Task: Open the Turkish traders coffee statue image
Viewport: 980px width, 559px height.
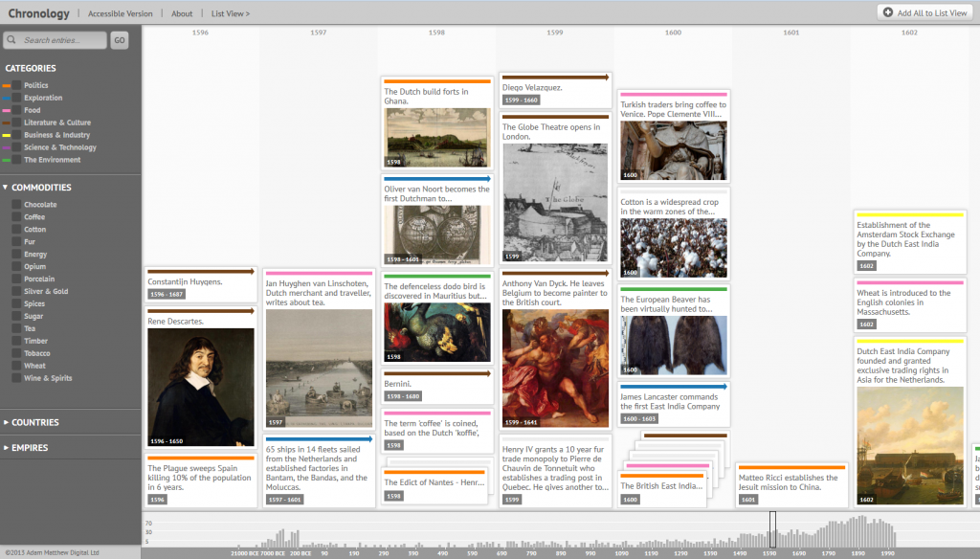Action: coord(674,150)
